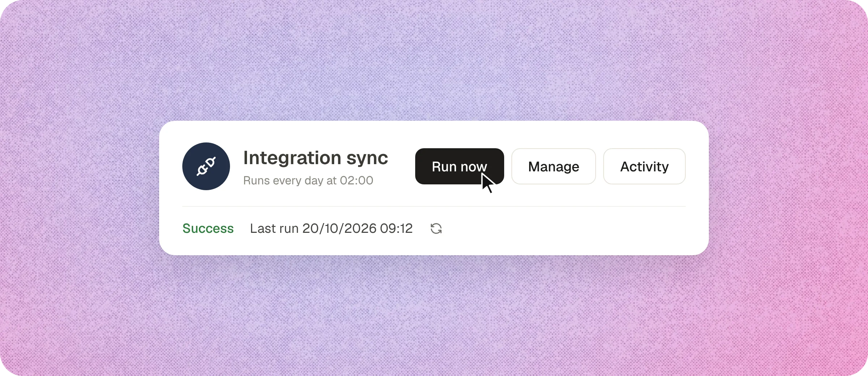This screenshot has height=376, width=868.
Task: View the Activity button
Action: pyautogui.click(x=644, y=166)
